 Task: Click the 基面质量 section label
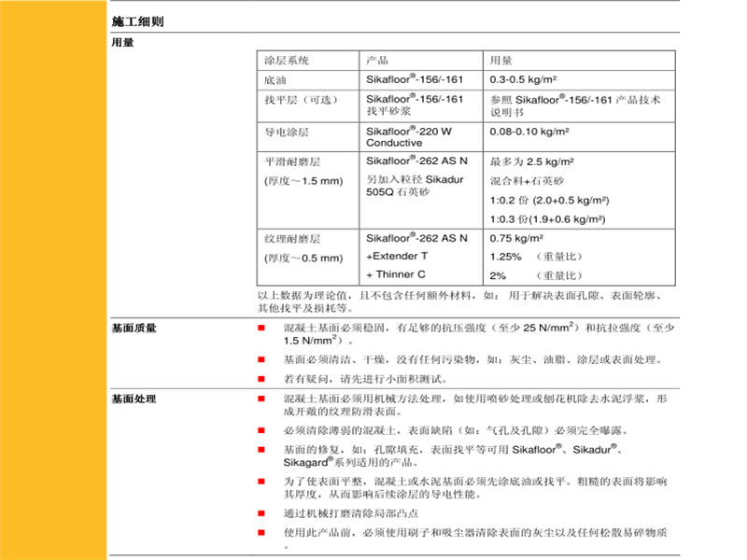pos(134,329)
